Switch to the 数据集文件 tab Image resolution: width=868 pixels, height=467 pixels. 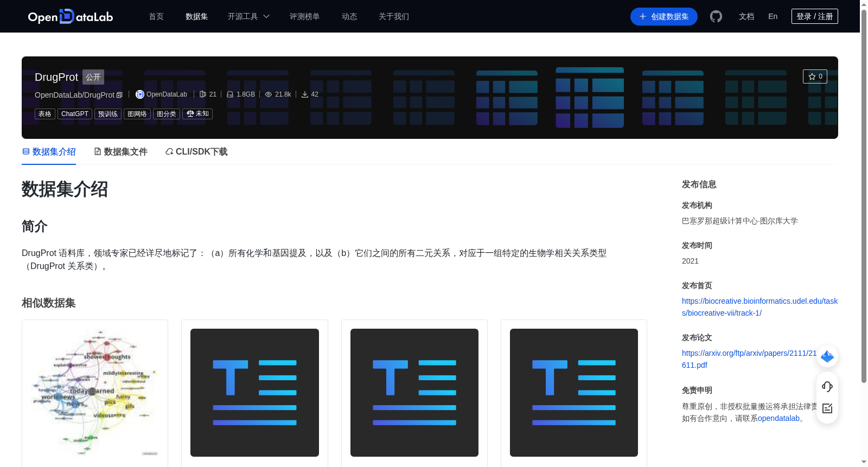coord(120,152)
